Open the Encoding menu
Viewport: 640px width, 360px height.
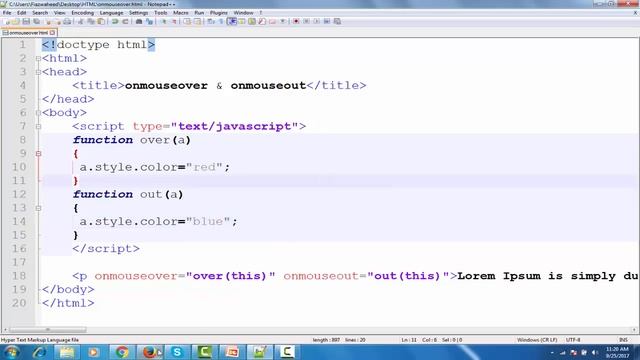(x=82, y=13)
